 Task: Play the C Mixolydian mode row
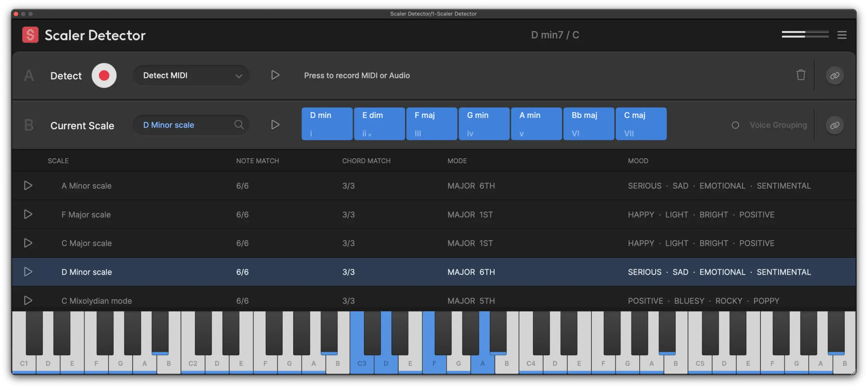tap(28, 300)
